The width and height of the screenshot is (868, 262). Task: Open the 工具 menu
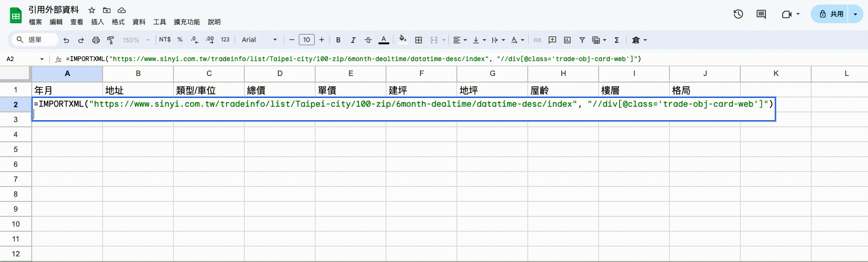coord(159,22)
